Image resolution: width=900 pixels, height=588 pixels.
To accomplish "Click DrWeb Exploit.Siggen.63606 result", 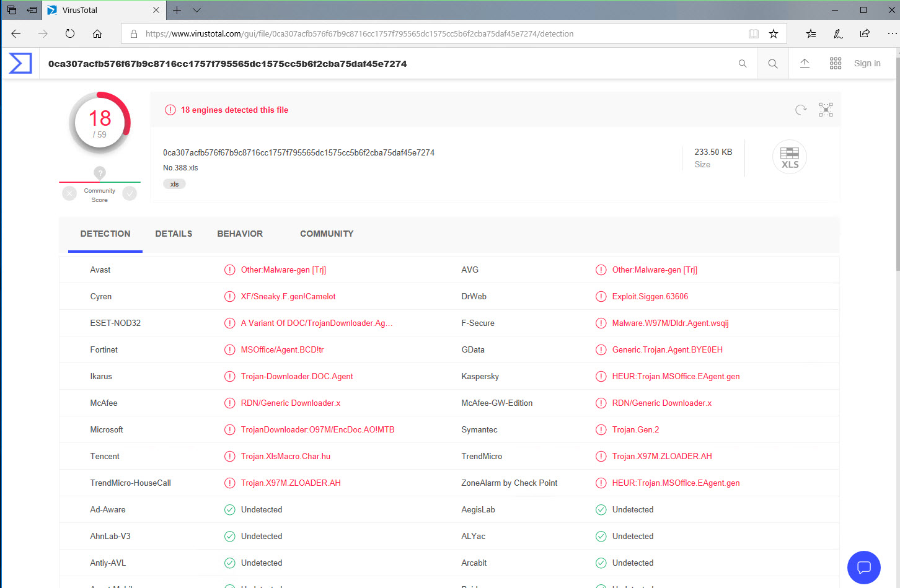I will (x=650, y=296).
